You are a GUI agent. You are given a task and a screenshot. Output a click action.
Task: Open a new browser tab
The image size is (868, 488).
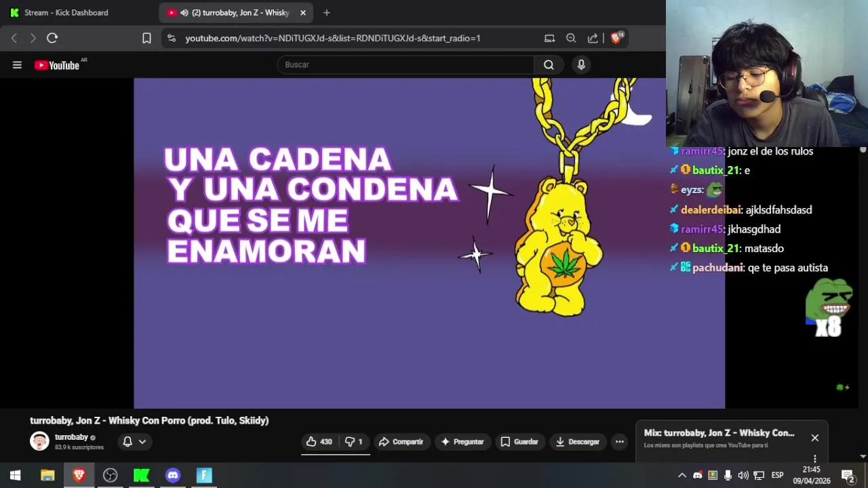327,12
